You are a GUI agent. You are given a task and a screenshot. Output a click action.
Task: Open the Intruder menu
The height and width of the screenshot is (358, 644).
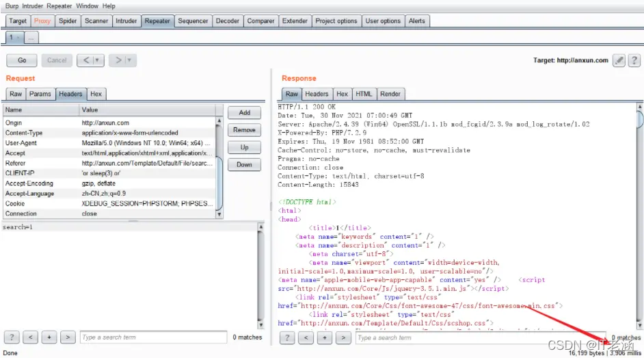(x=32, y=6)
